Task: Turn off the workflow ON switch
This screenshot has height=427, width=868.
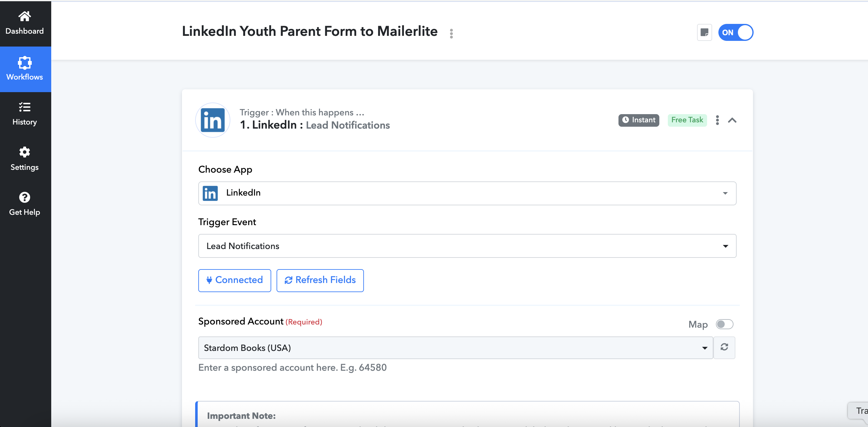Action: click(736, 32)
